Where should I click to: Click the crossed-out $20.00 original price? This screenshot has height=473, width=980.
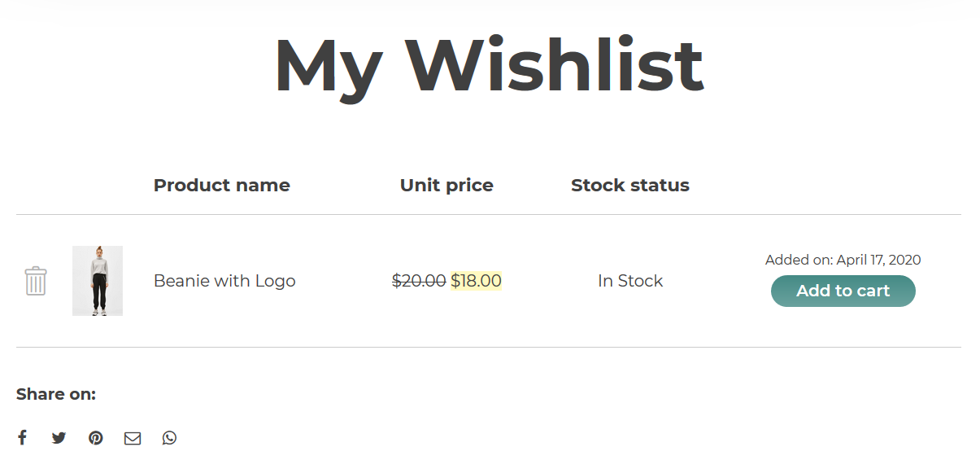coord(419,281)
